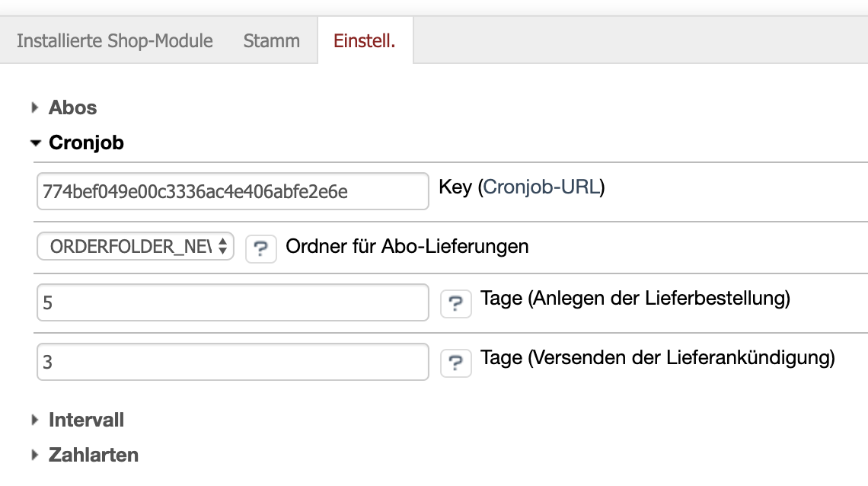The width and height of the screenshot is (868, 486).
Task: Click the Ordner für Abo-Lieferungen label
Action: click(407, 247)
